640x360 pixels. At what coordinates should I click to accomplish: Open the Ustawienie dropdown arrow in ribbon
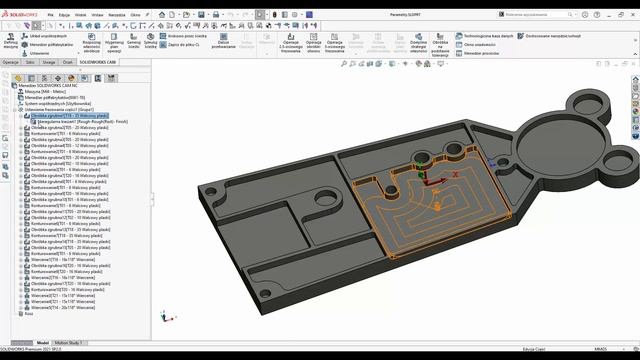78,53
